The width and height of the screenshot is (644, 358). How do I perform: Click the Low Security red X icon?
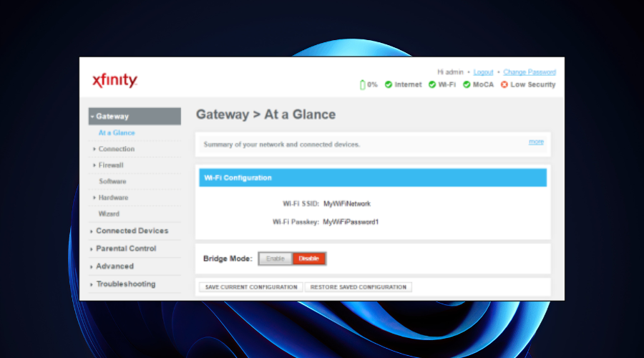[x=504, y=84]
